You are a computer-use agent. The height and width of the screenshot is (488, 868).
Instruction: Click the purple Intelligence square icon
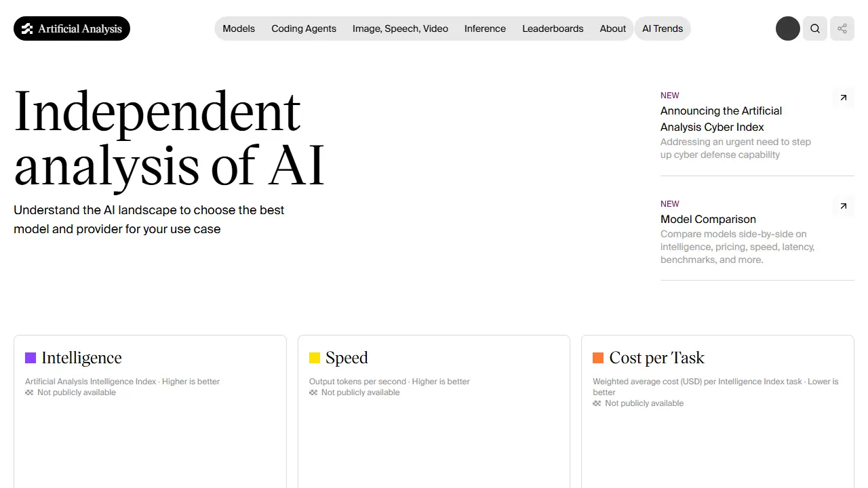(x=31, y=358)
